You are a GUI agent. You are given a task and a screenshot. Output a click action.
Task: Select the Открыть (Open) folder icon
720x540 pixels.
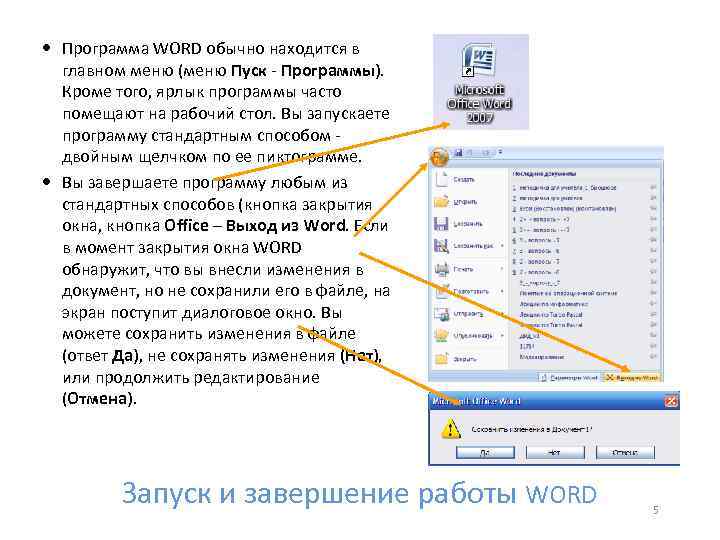point(441,201)
